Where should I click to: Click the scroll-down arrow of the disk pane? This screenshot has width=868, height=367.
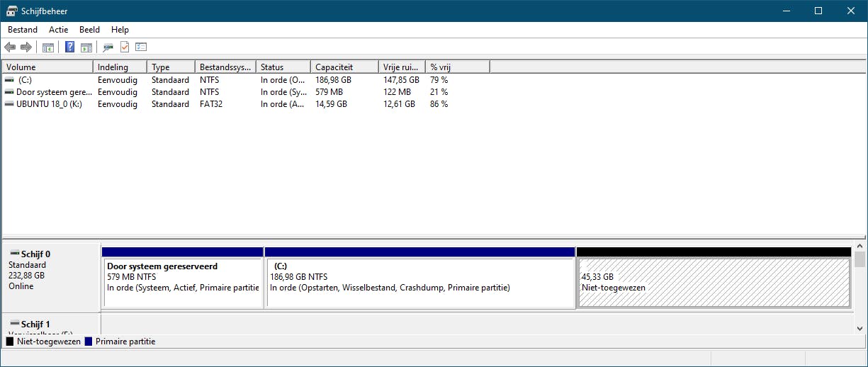pyautogui.click(x=859, y=328)
